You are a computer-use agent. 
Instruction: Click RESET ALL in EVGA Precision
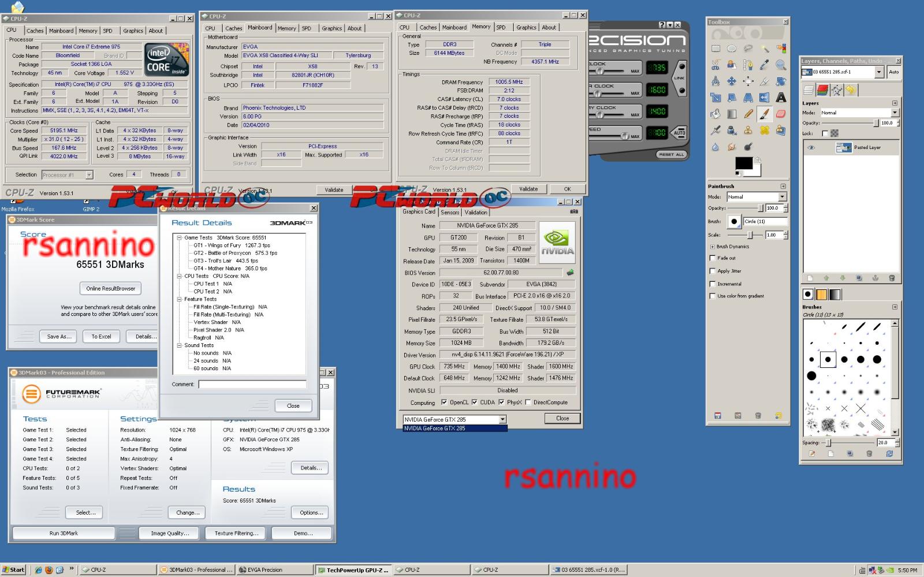click(672, 154)
